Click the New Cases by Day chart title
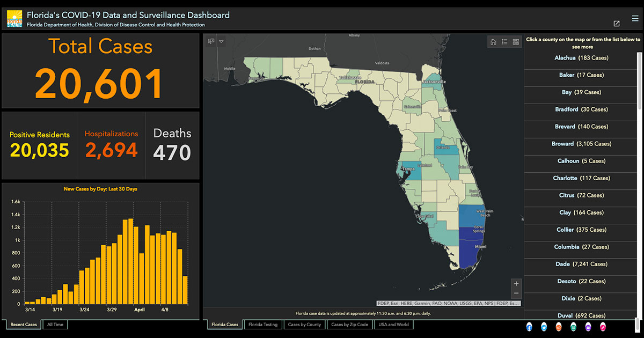 (x=100, y=189)
